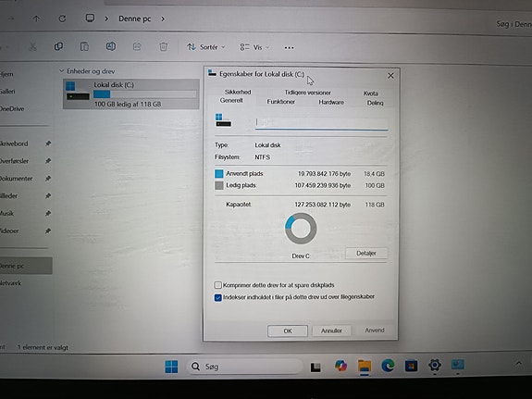Switch to the Sikkerhed tab
The height and width of the screenshot is (399, 532).
pos(238,92)
